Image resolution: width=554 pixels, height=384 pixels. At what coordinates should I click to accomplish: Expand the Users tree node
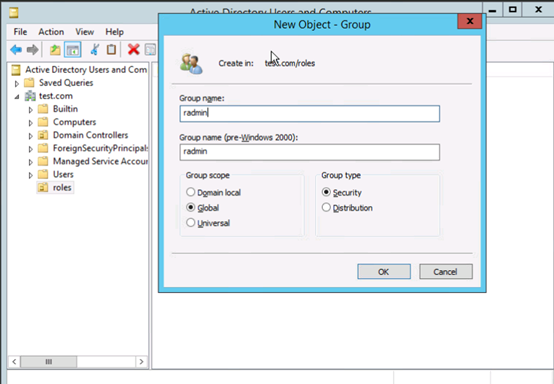pyautogui.click(x=31, y=175)
